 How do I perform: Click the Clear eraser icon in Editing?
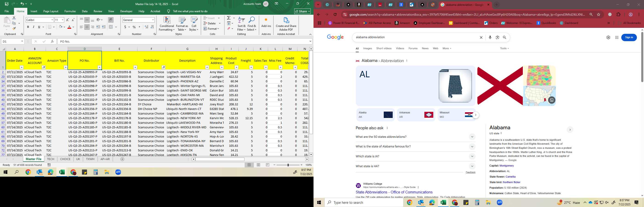pyautogui.click(x=229, y=29)
